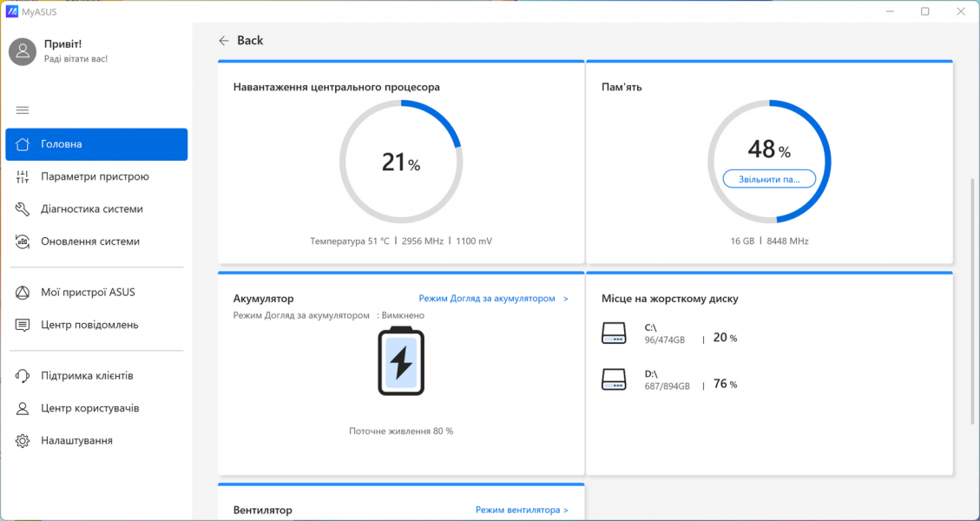Viewport: 980px width, 521px height.
Task: Open Підтримка клієнтів headset icon
Action: click(x=23, y=375)
